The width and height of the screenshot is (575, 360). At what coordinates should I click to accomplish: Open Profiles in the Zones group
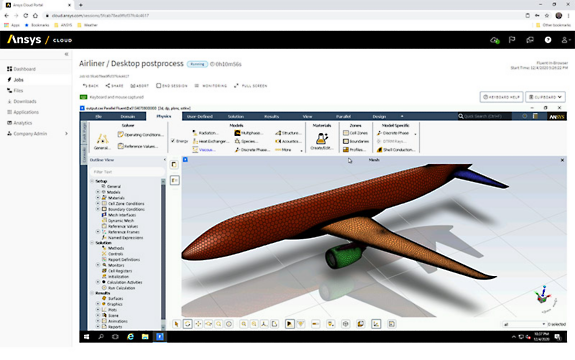click(x=354, y=150)
